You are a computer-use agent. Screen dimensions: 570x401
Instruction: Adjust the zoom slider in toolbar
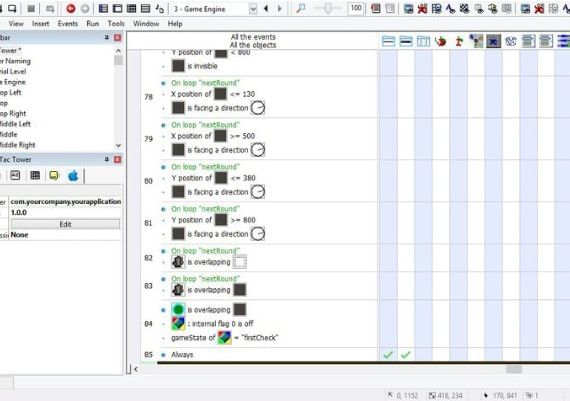pos(328,9)
